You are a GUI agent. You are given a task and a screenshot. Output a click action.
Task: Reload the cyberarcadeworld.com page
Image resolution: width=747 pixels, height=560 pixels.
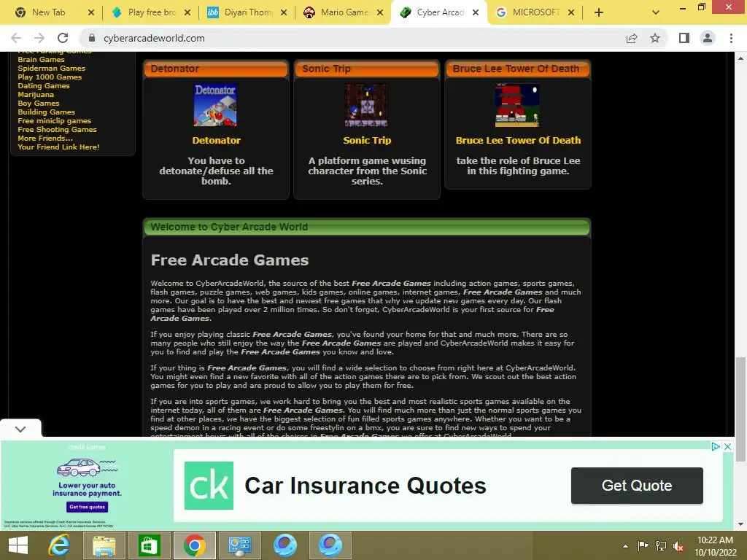(x=63, y=38)
